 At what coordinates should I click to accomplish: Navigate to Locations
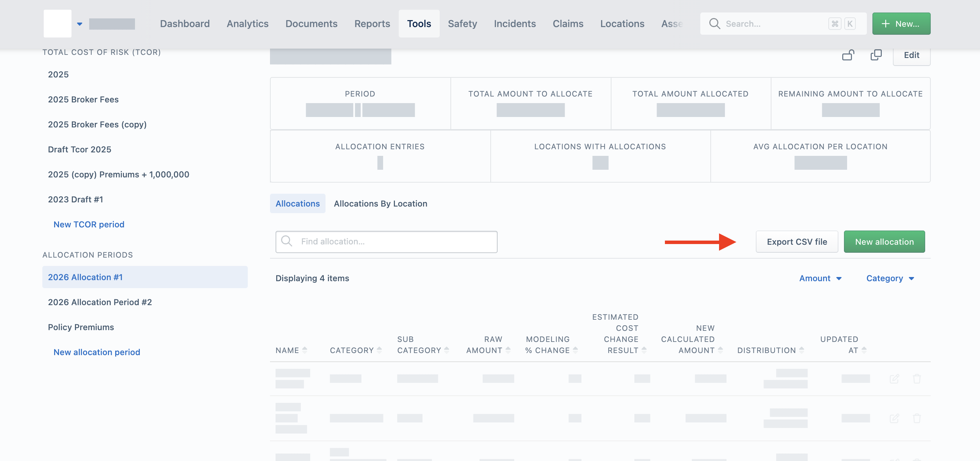[622, 24]
